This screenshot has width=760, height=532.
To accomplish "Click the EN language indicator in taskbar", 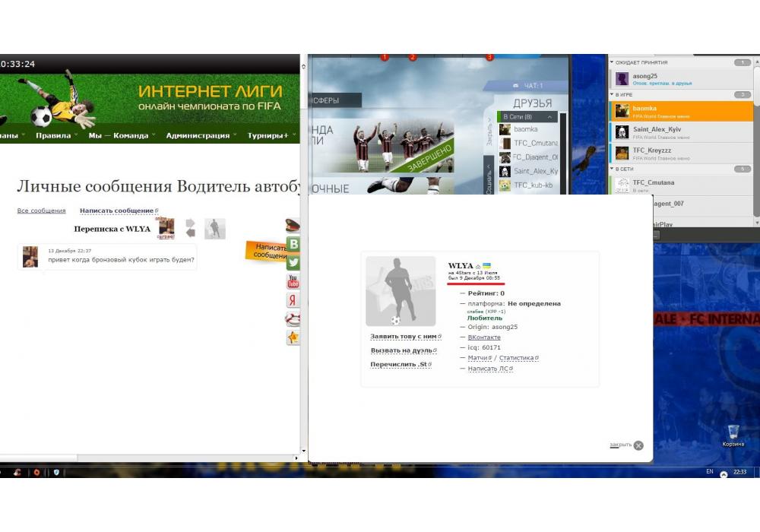I will 709,472.
